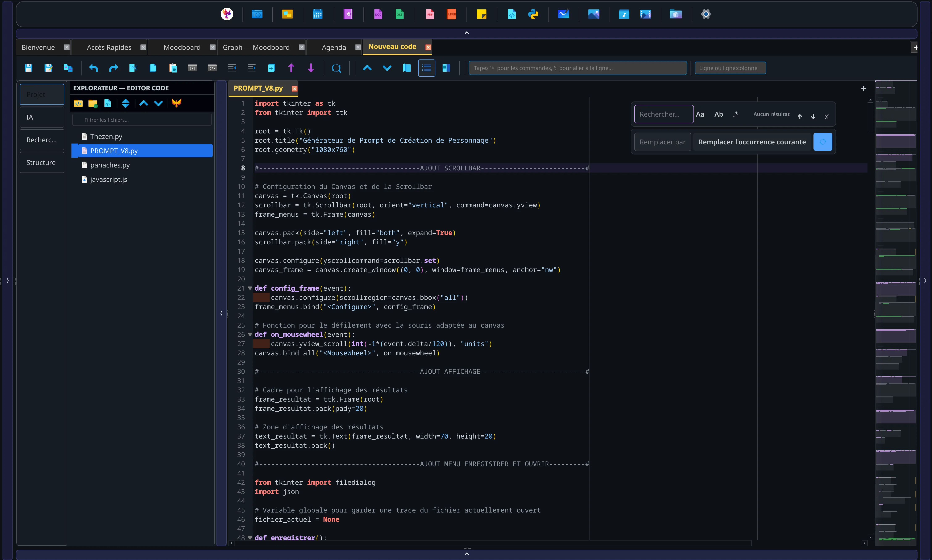The width and height of the screenshot is (932, 560).
Task: Redo the last undone edit
Action: [113, 68]
